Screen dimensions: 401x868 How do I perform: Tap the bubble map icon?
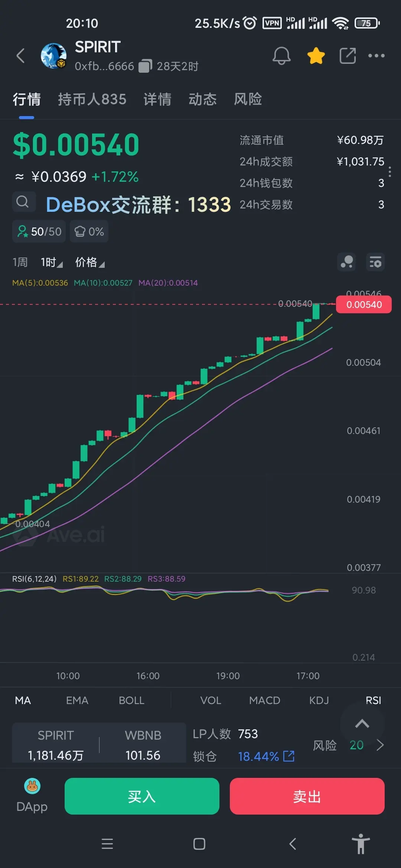(x=346, y=262)
